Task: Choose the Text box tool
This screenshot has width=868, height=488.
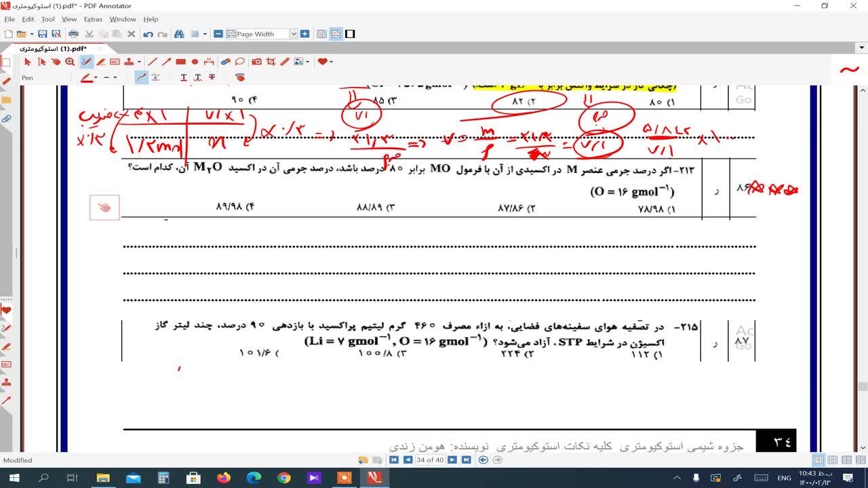Action: click(x=115, y=62)
